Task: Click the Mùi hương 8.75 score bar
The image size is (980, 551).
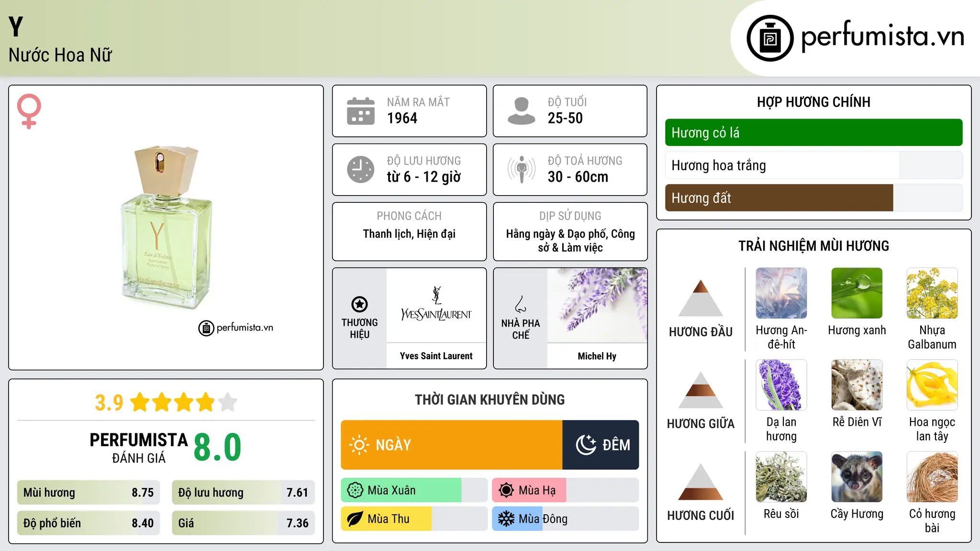Action: pyautogui.click(x=89, y=493)
